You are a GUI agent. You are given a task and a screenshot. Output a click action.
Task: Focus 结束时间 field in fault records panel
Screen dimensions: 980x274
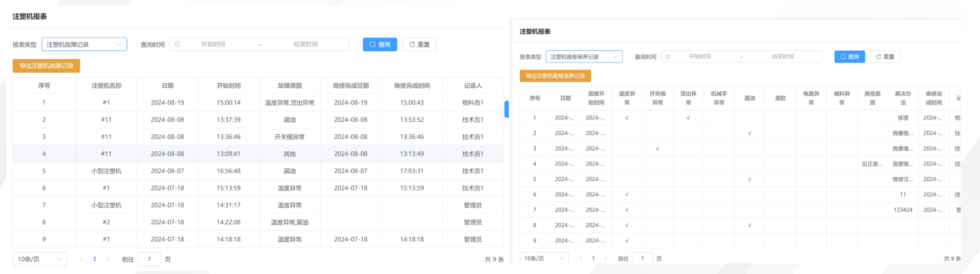(306, 44)
